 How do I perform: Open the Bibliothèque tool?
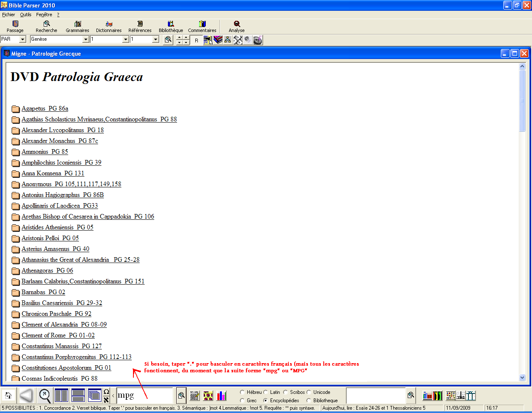pos(171,27)
